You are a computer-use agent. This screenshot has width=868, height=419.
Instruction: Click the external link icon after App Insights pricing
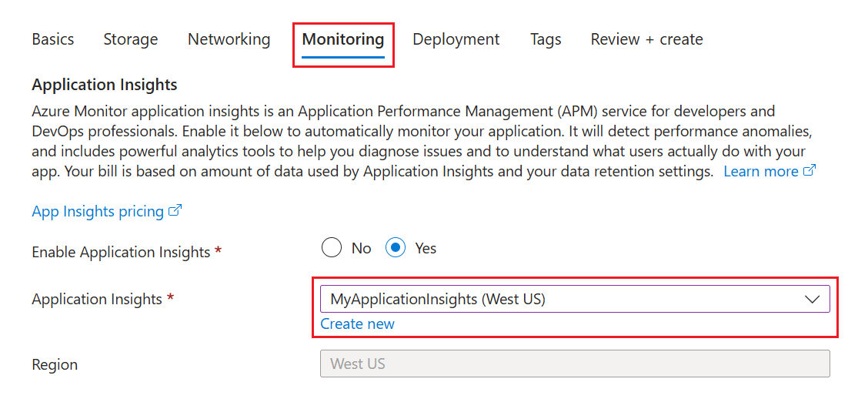pyautogui.click(x=175, y=211)
